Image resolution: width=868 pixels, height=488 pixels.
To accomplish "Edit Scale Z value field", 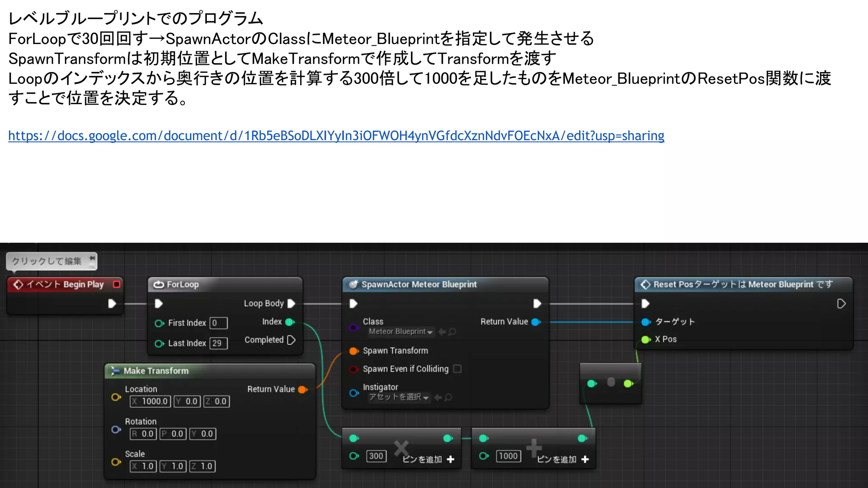I will (x=203, y=466).
